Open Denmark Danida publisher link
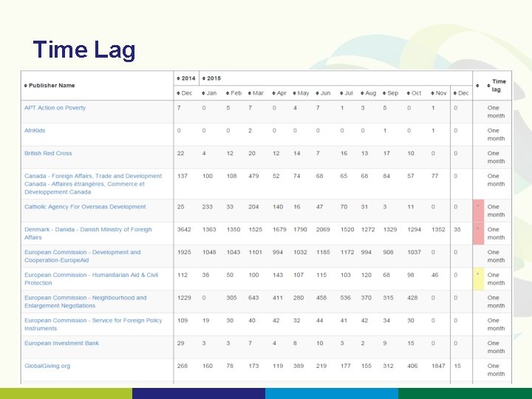Viewport: 532px width, 399px height. [88, 233]
